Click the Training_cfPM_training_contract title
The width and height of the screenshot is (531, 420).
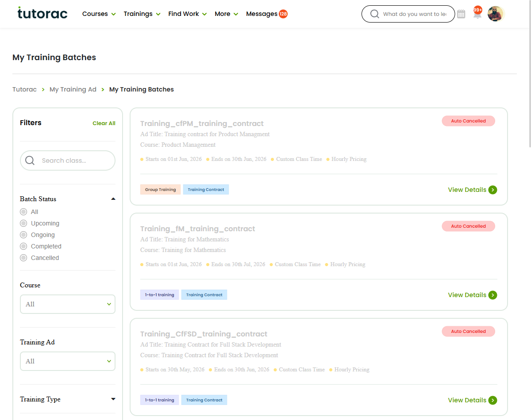[202, 123]
